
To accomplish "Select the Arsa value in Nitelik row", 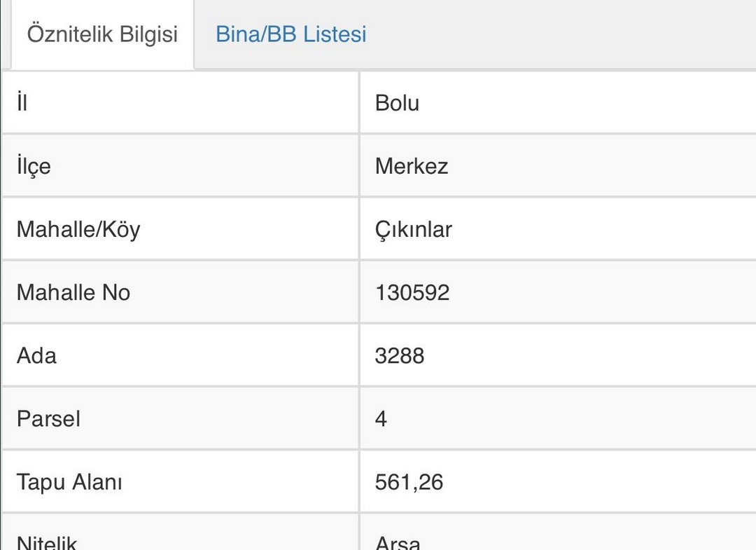I will point(398,542).
